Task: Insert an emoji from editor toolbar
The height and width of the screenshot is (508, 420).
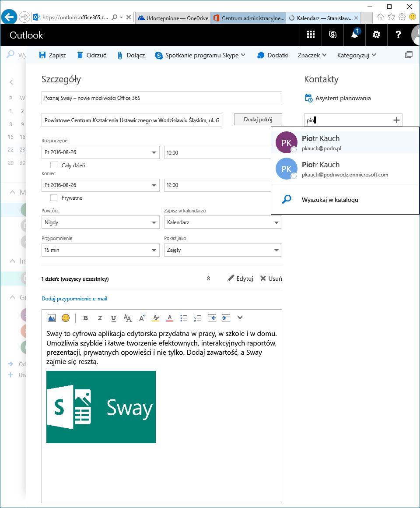Action: [x=66, y=318]
